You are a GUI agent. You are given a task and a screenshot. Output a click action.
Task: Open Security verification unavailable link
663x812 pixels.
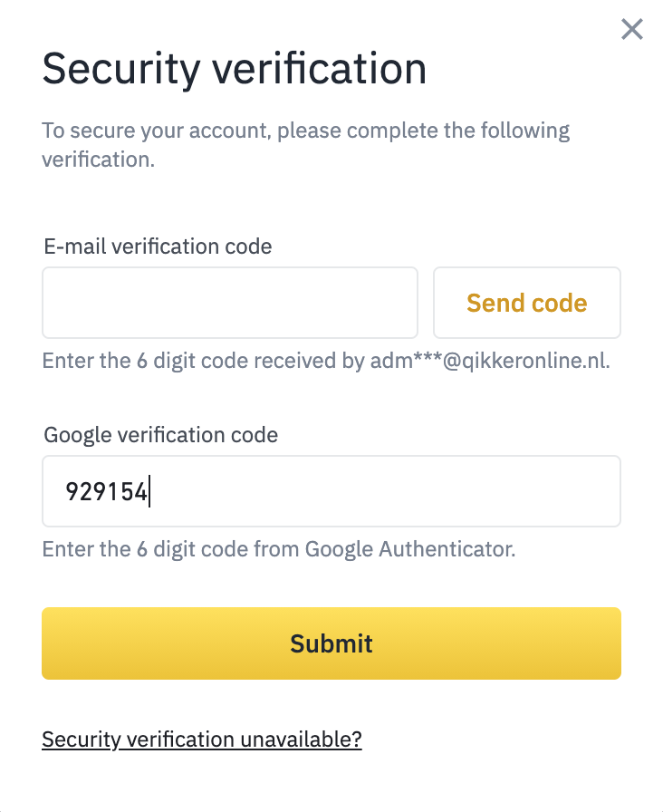coord(201,739)
